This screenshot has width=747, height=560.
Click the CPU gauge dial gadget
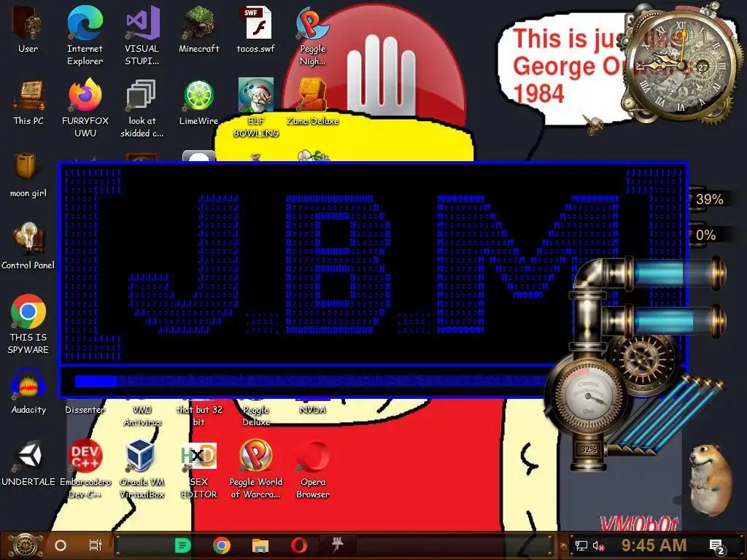coord(589,397)
